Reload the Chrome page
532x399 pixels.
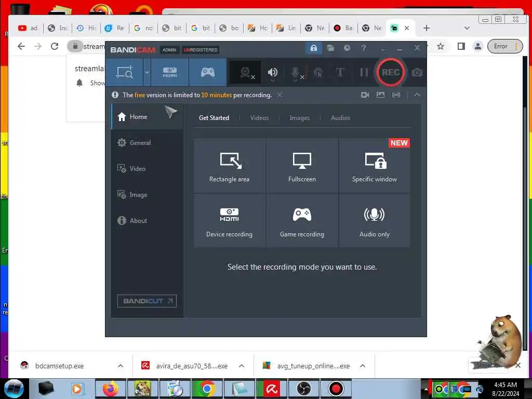pos(54,46)
